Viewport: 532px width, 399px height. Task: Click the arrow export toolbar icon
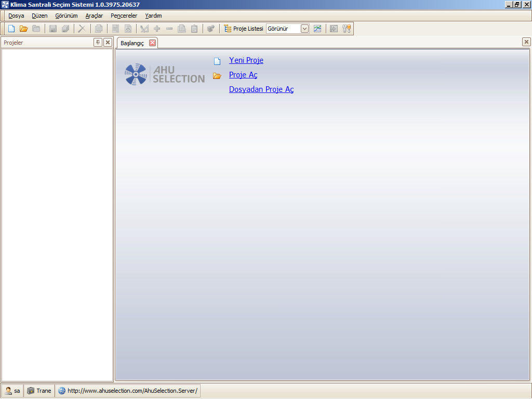(334, 29)
